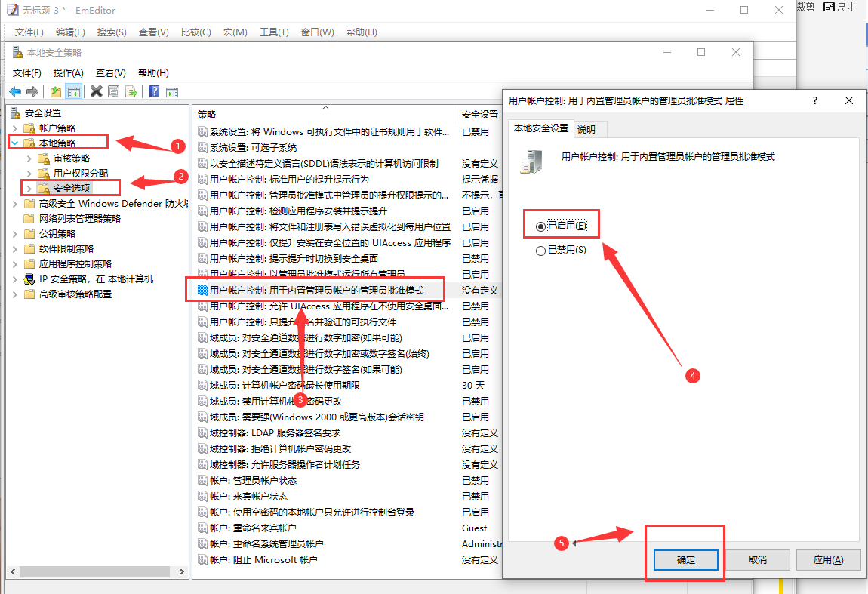Open EmEditor's 比较(C) menu
The width and height of the screenshot is (868, 594).
coord(196,32)
